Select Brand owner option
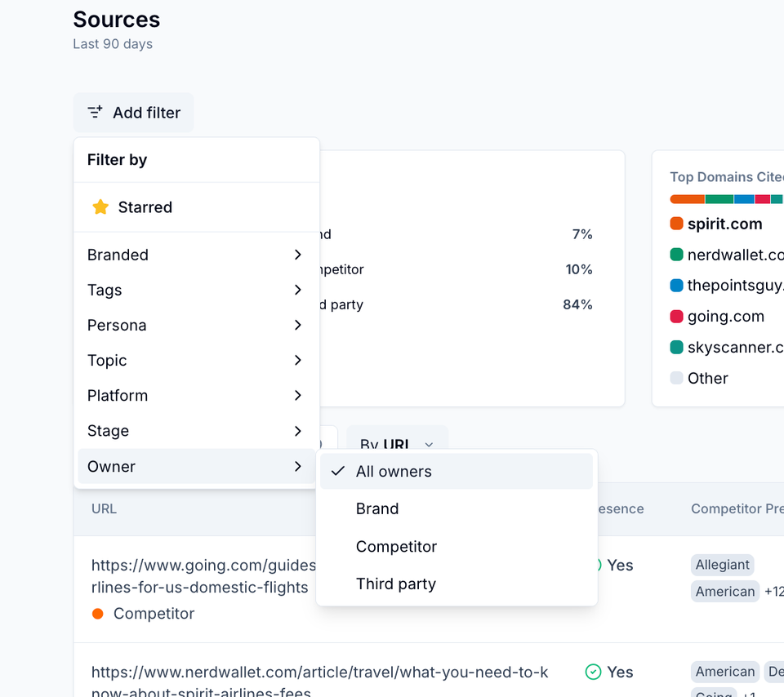The image size is (784, 697). click(x=377, y=509)
